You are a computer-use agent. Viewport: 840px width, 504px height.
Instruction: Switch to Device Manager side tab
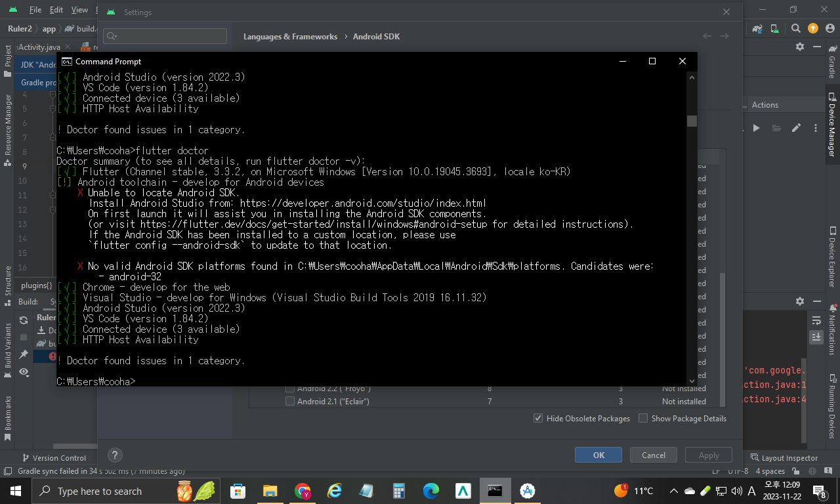coord(832,124)
